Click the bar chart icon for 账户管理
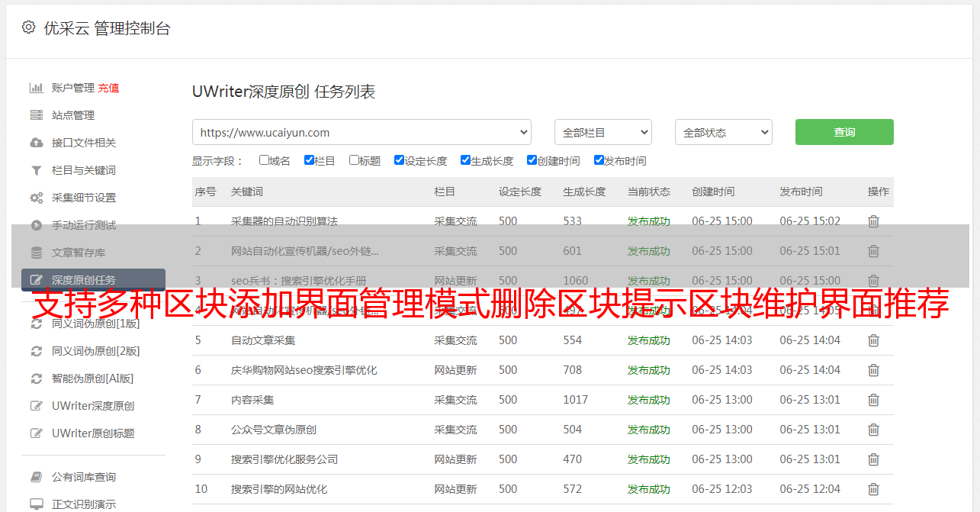This screenshot has height=512, width=980. (x=36, y=88)
